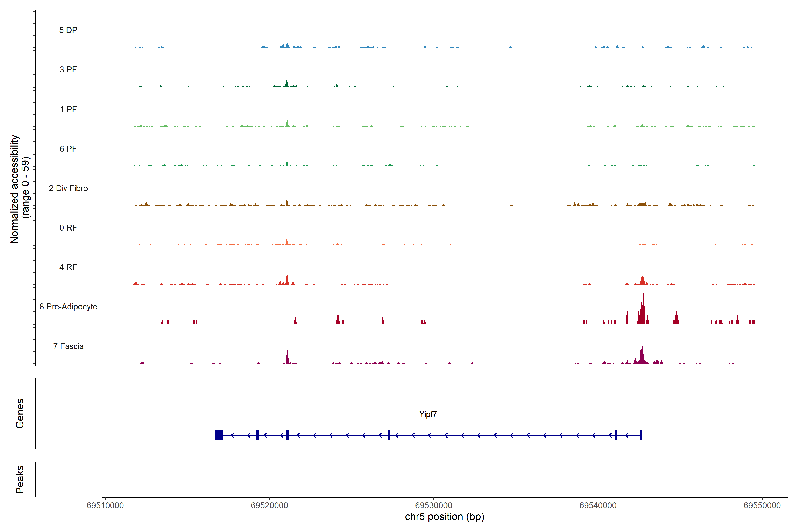Click the 5 DP track label
The width and height of the screenshot is (798, 532).
[x=68, y=30]
